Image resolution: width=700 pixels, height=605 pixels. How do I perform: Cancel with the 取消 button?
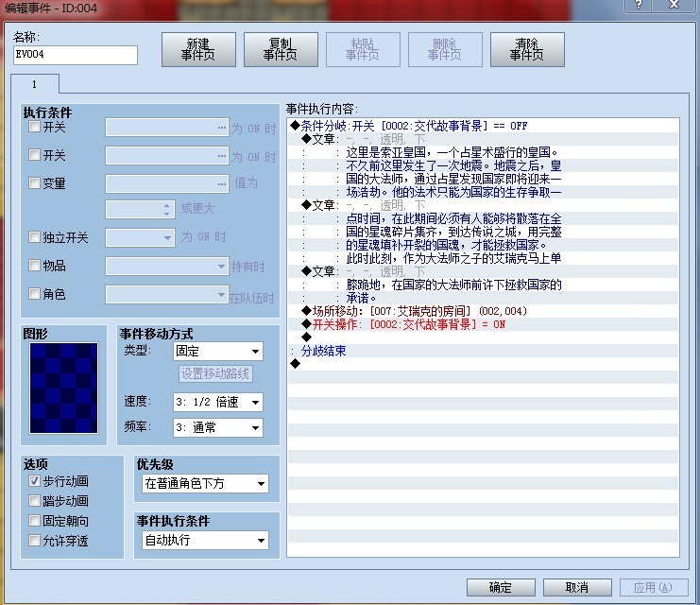[x=577, y=587]
